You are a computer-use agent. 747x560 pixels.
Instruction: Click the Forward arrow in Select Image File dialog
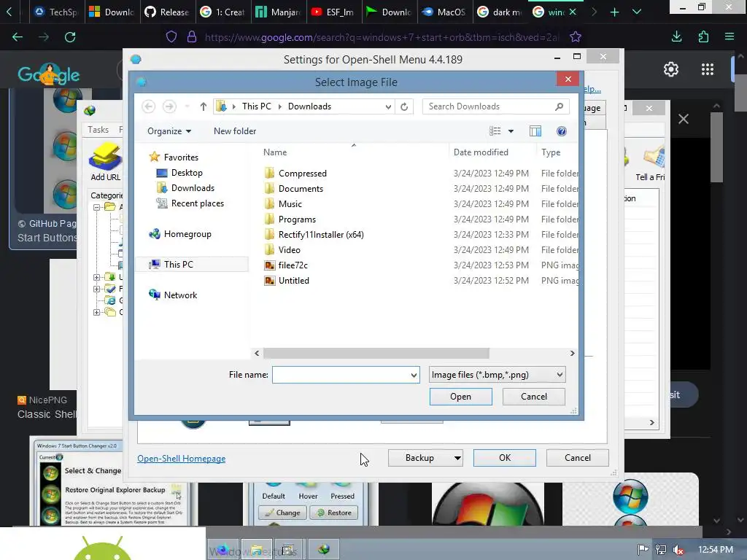pyautogui.click(x=169, y=106)
